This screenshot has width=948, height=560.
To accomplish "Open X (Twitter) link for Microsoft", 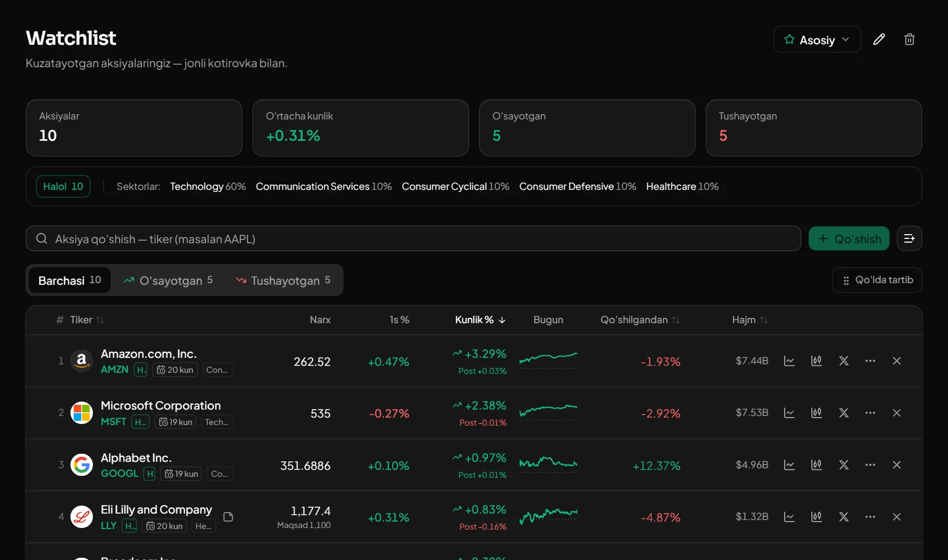I will pos(844,413).
